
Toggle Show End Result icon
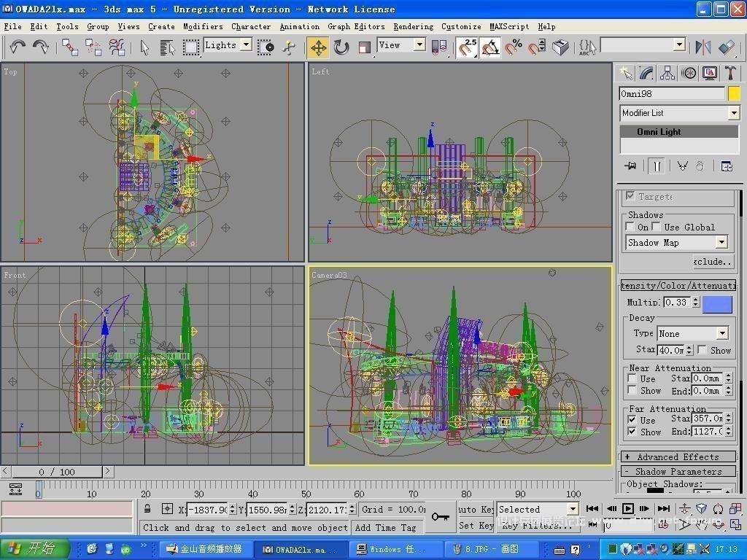point(657,166)
